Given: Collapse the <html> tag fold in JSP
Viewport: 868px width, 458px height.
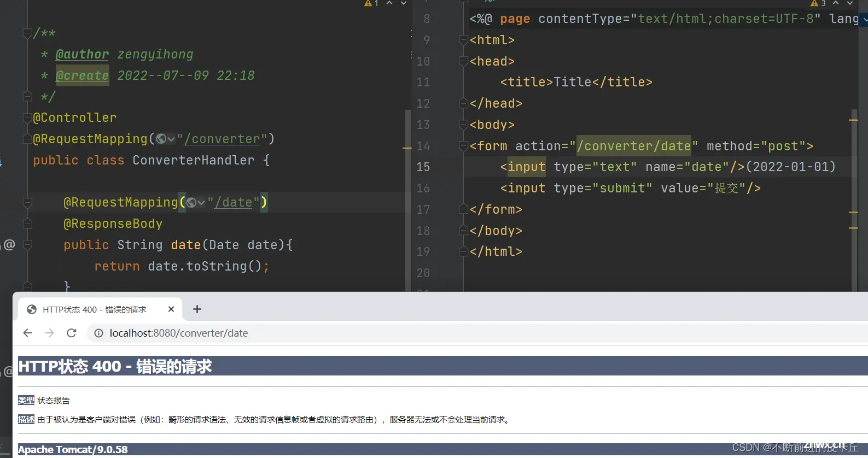Looking at the screenshot, I should [x=463, y=40].
